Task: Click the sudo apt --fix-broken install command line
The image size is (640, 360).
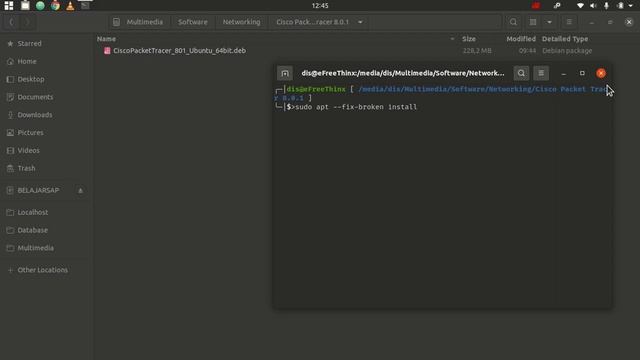Action: (x=356, y=107)
